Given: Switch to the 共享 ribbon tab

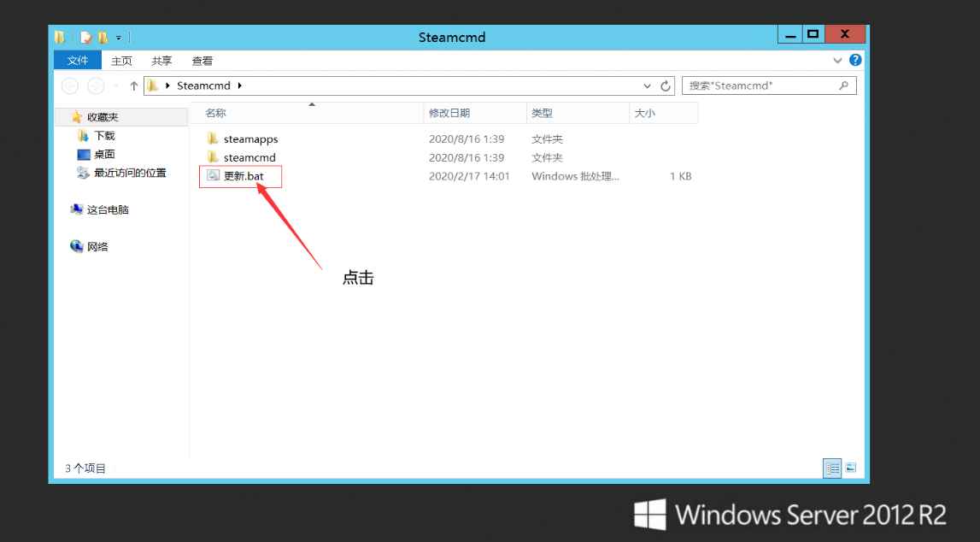Looking at the screenshot, I should tap(161, 61).
